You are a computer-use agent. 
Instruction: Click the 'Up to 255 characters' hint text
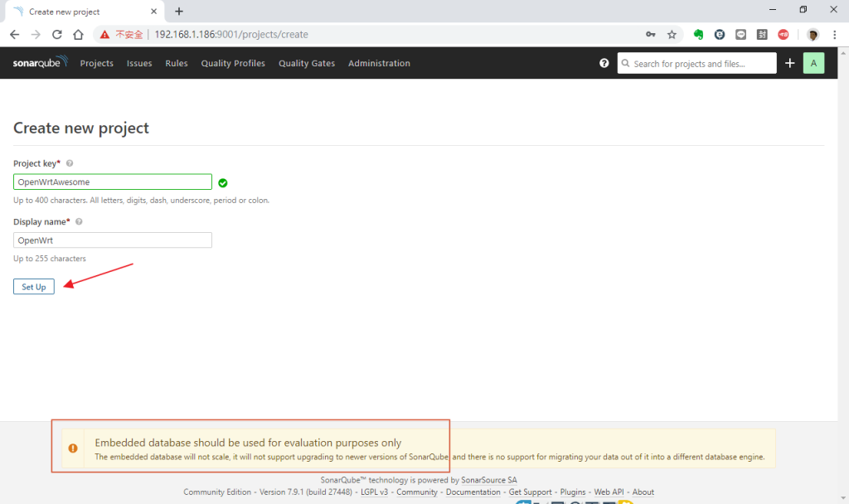pyautogui.click(x=50, y=259)
